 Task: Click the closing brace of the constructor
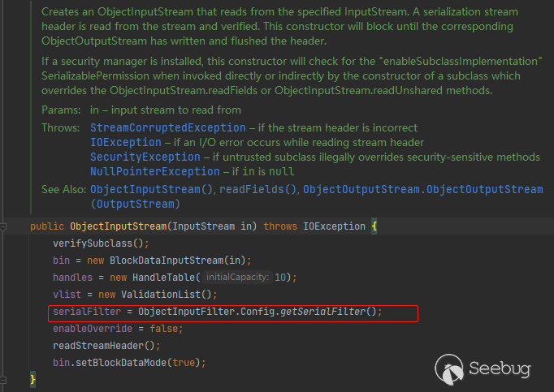pos(32,380)
